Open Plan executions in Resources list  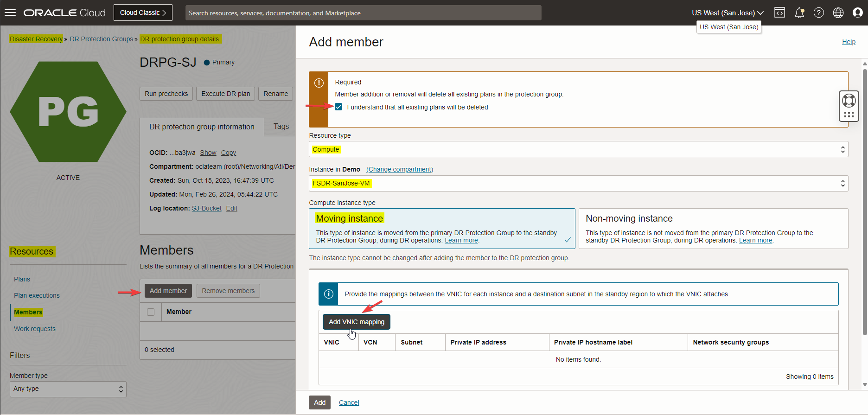pyautogui.click(x=37, y=295)
